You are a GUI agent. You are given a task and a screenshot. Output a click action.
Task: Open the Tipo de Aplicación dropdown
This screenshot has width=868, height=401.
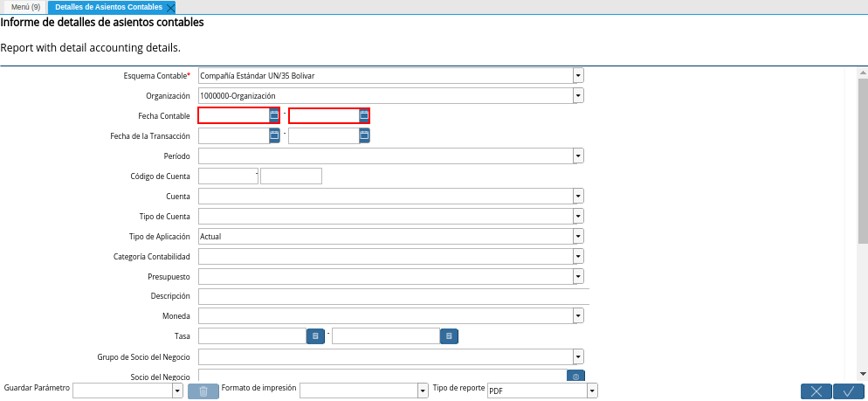578,237
